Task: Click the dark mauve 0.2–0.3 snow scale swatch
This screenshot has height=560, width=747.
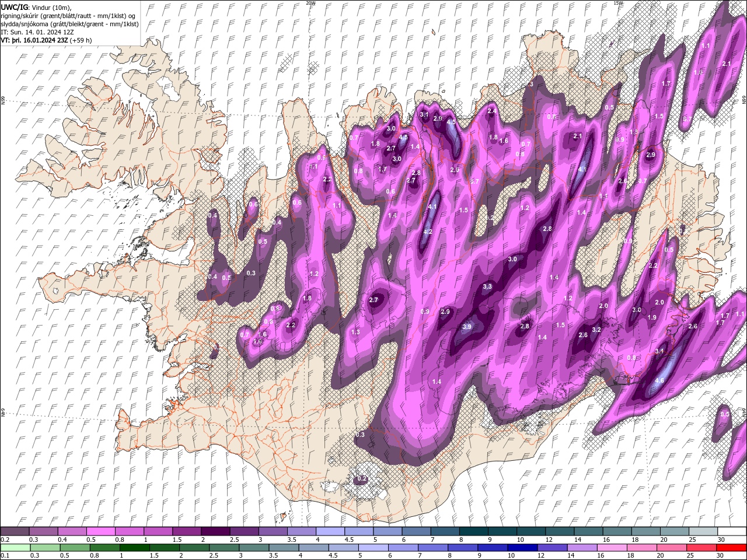Action: (x=15, y=531)
